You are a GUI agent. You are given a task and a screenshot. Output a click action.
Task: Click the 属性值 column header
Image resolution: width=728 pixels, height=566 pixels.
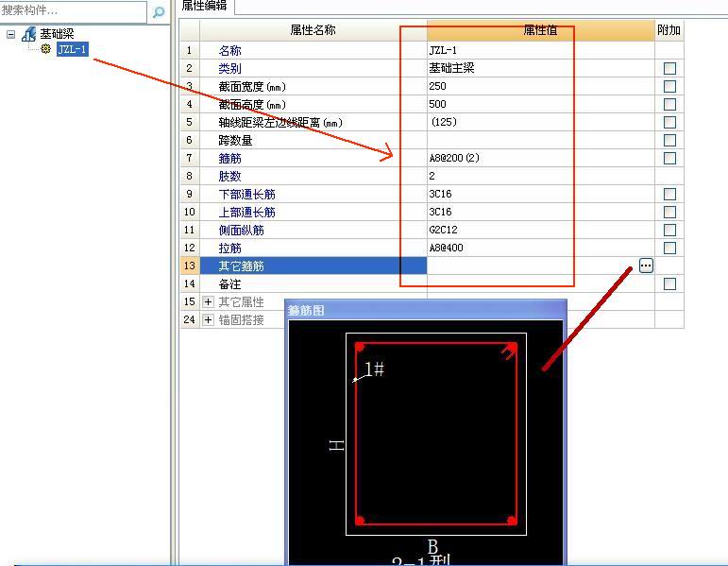click(540, 30)
